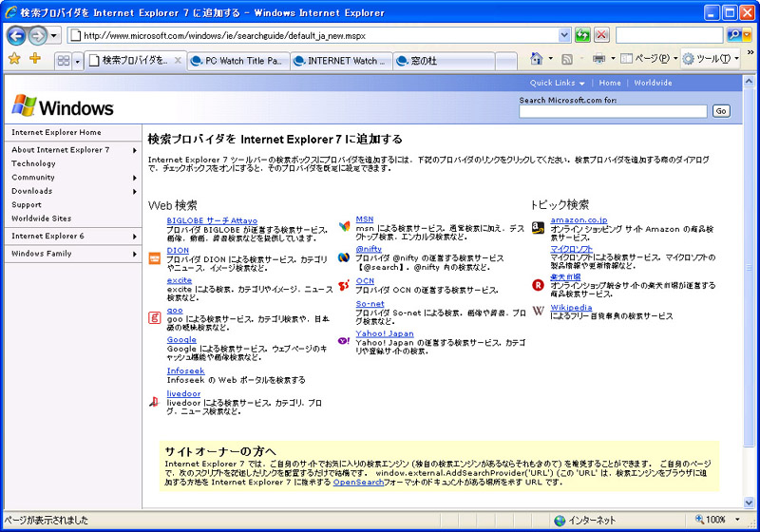Click the Stop loading icon
760x532 pixels.
tap(601, 35)
